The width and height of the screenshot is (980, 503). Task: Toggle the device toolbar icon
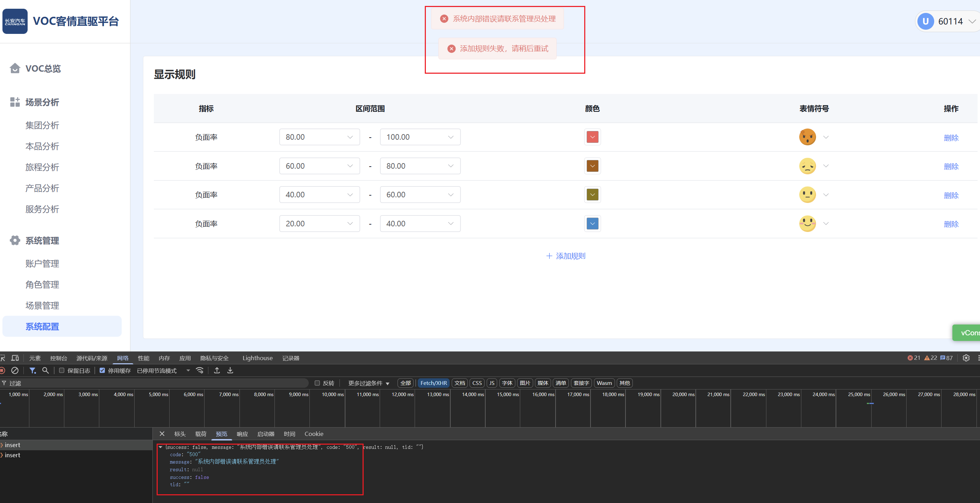(15, 358)
